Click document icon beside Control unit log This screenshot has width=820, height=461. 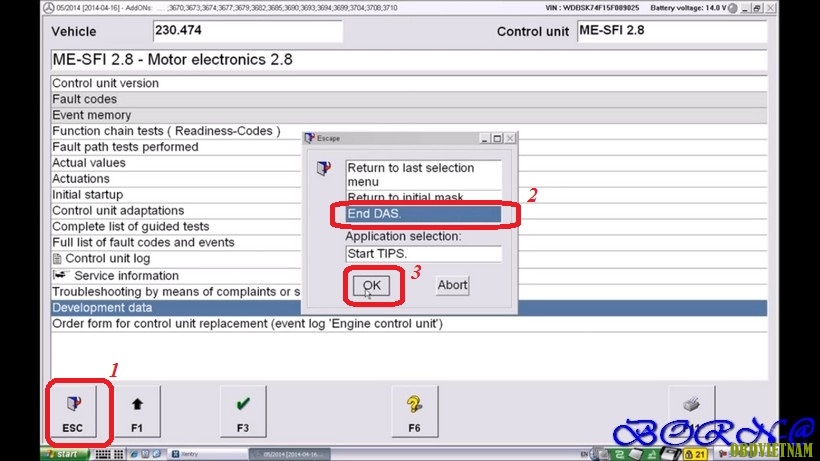(58, 258)
